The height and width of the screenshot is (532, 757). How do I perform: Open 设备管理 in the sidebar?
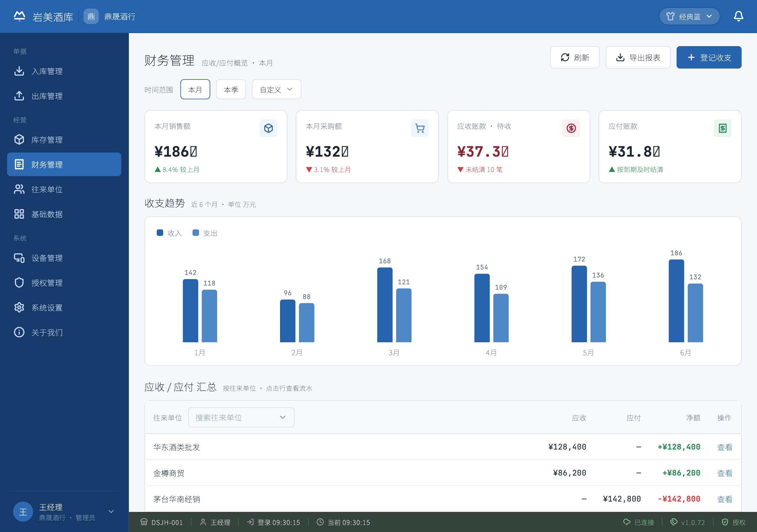(64, 258)
